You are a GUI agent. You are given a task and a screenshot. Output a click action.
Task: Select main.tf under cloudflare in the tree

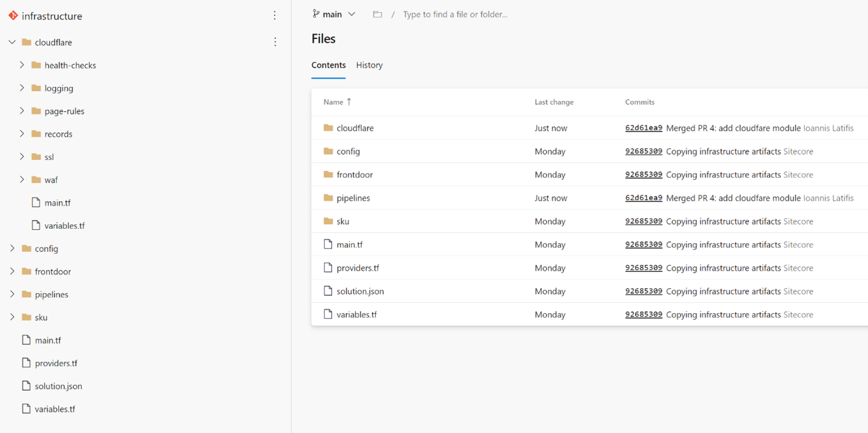point(58,203)
